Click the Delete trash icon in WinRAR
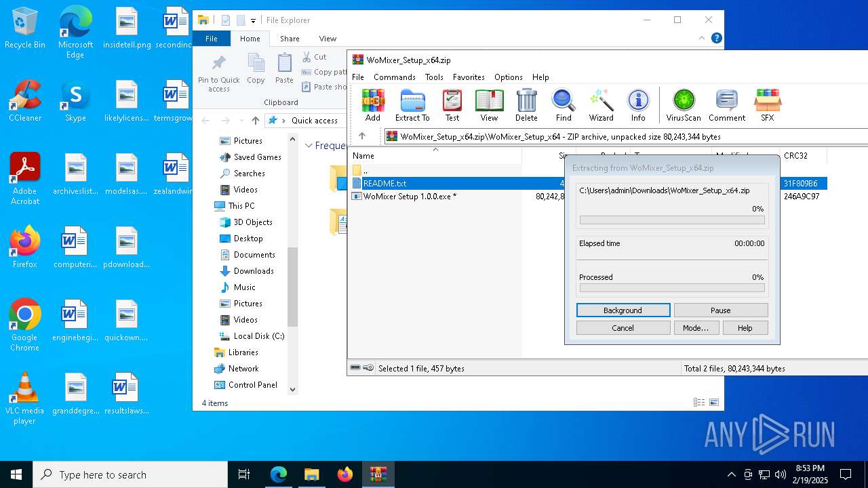Image resolution: width=868 pixels, height=488 pixels. tap(526, 105)
